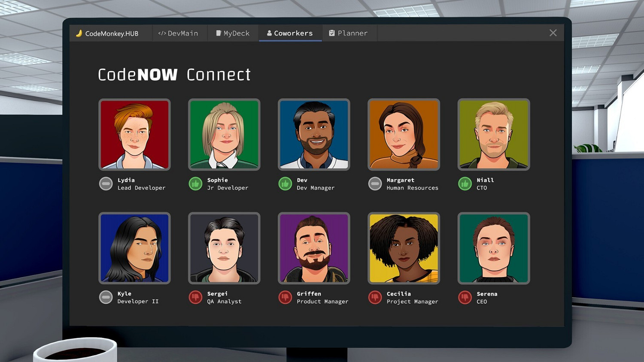Click the person icon on the Coworkers tab
The image size is (644, 362).
269,33
